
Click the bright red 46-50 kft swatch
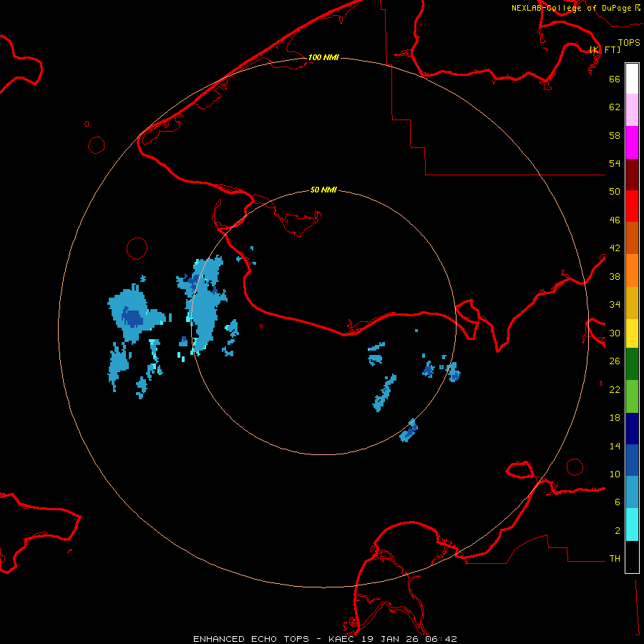tap(632, 206)
